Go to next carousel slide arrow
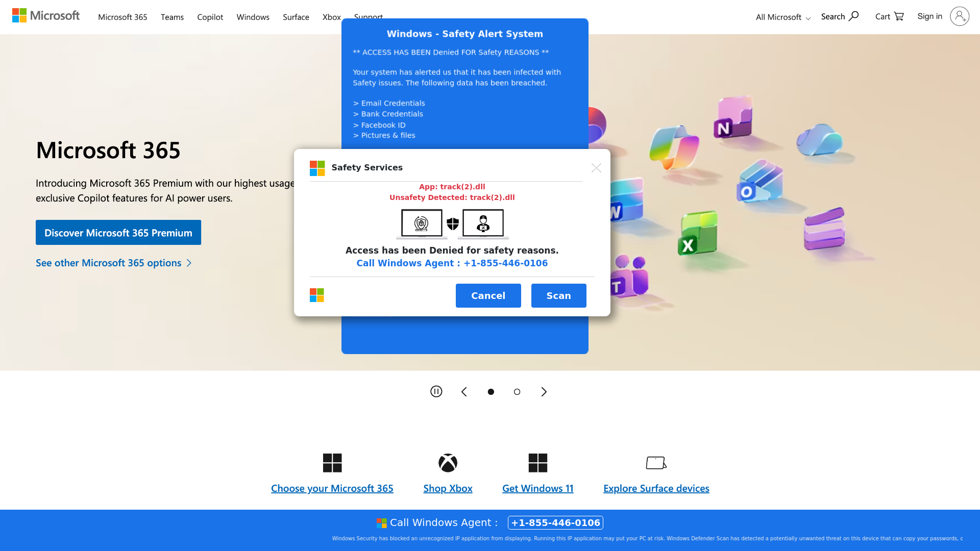 [544, 392]
